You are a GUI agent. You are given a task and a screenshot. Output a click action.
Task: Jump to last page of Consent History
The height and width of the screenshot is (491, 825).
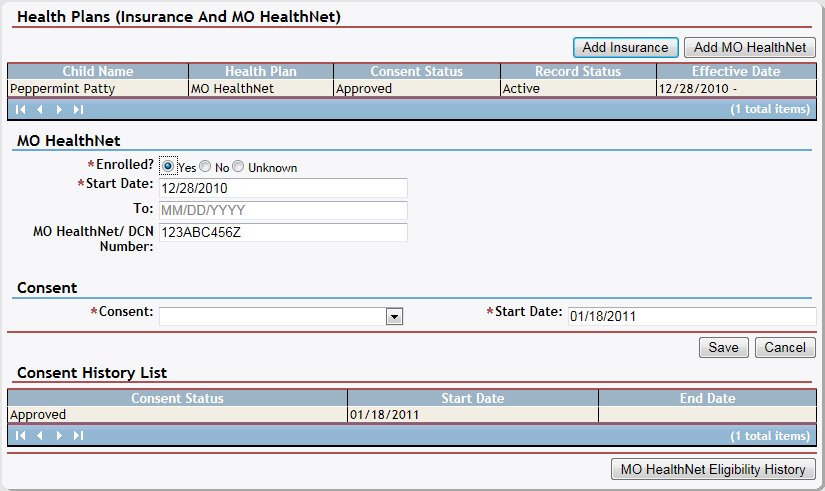point(78,435)
